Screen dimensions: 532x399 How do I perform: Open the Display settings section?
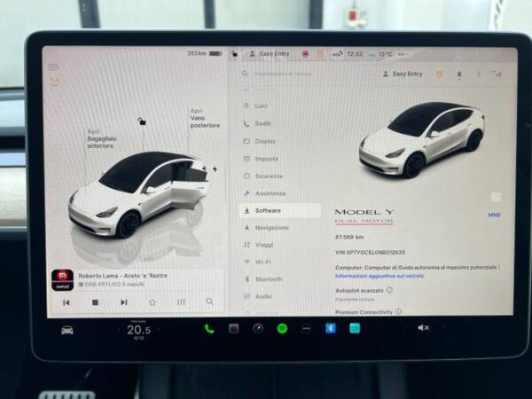click(265, 141)
